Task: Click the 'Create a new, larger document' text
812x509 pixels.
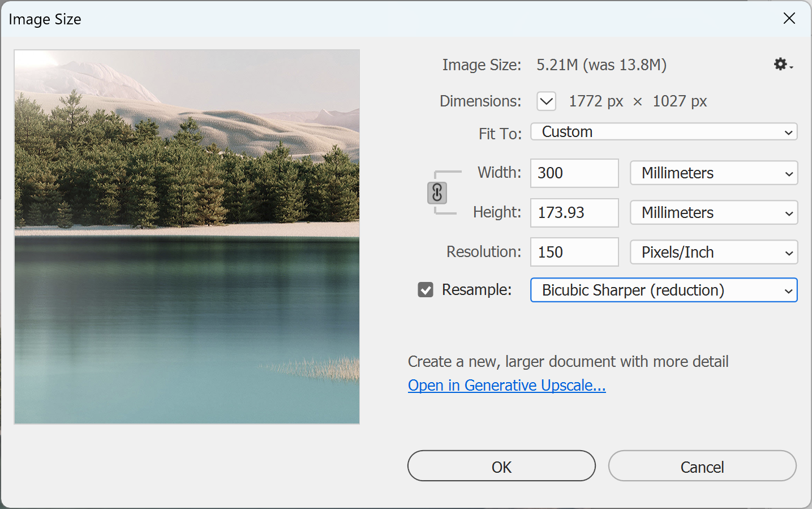Action: point(568,362)
